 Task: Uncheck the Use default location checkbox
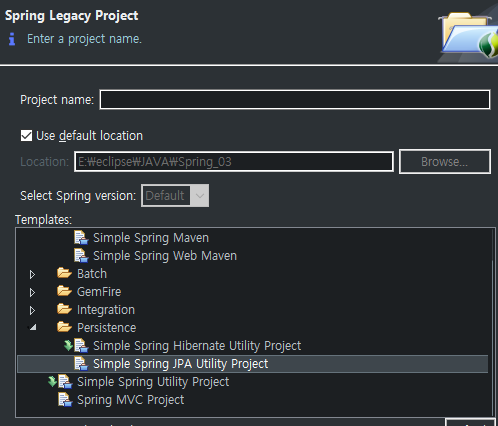point(26,136)
